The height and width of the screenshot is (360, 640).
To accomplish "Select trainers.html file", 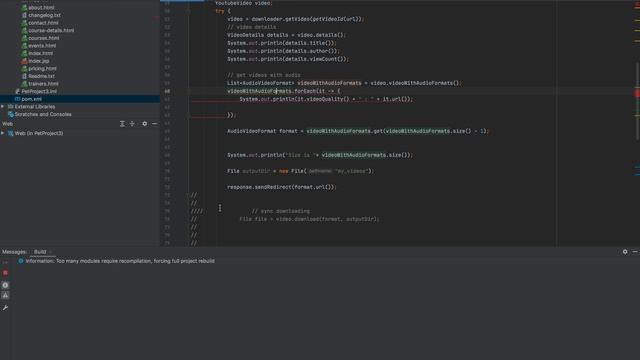I will (43, 84).
